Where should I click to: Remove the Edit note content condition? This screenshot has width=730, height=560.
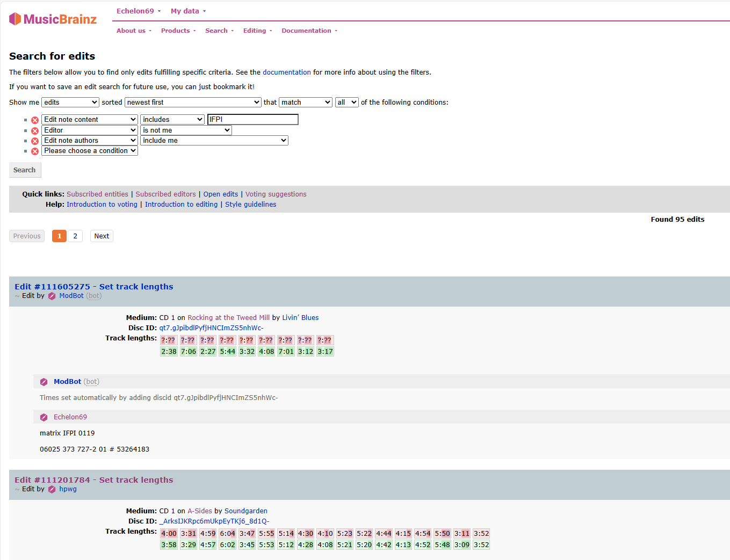(x=35, y=120)
